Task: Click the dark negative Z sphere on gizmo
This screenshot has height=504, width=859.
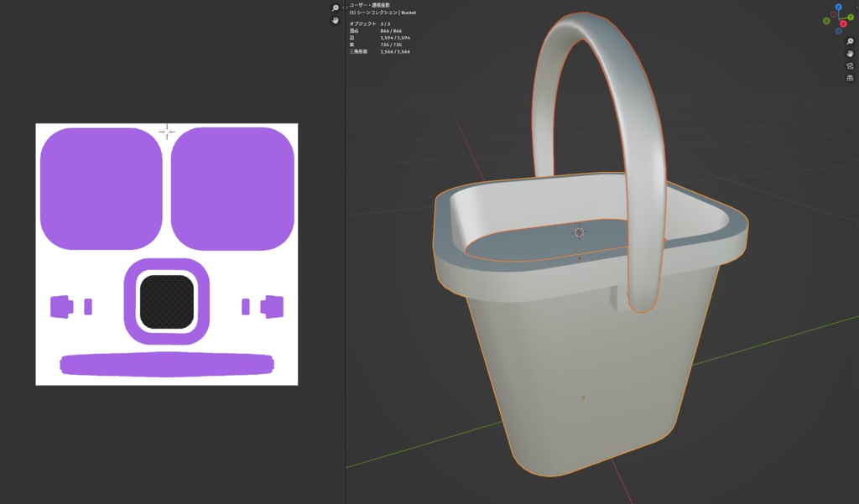Action: pos(838,31)
